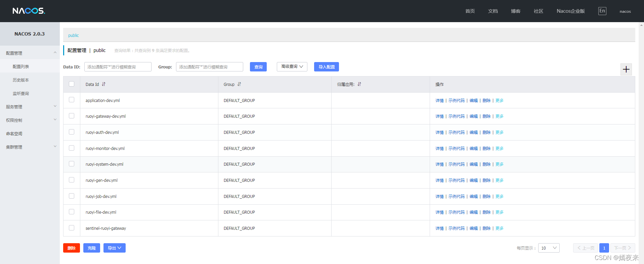Click 删除 for ruoyi-gen-dev.yml row
The width and height of the screenshot is (644, 264).
[486, 180]
